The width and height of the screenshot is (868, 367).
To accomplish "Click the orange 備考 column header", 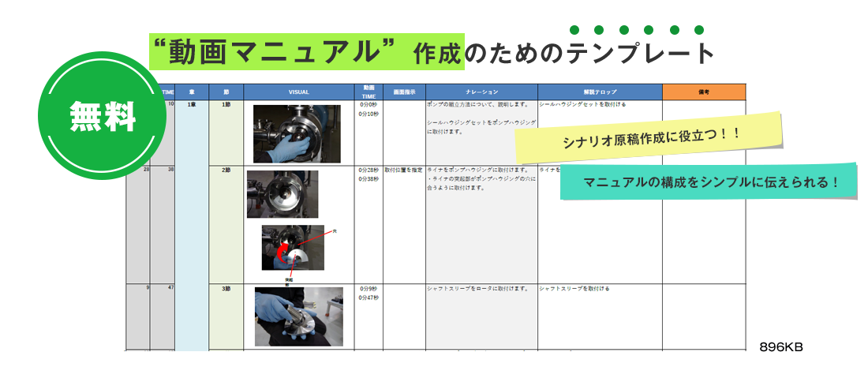I will click(703, 92).
